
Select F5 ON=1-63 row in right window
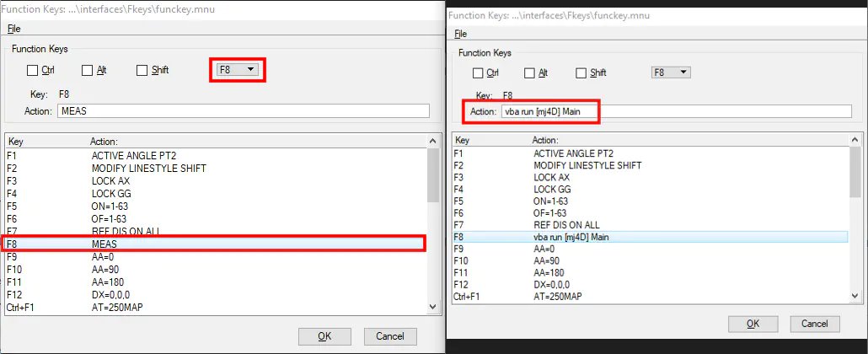click(x=651, y=201)
